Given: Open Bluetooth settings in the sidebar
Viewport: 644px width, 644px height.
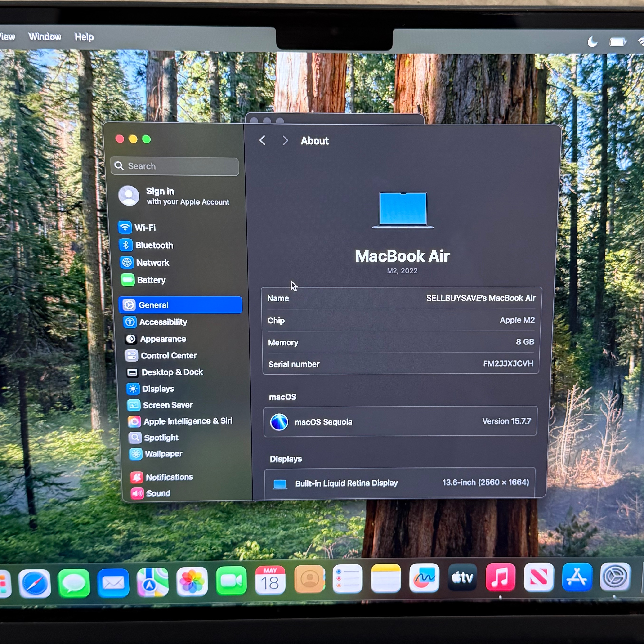Looking at the screenshot, I should click(146, 245).
